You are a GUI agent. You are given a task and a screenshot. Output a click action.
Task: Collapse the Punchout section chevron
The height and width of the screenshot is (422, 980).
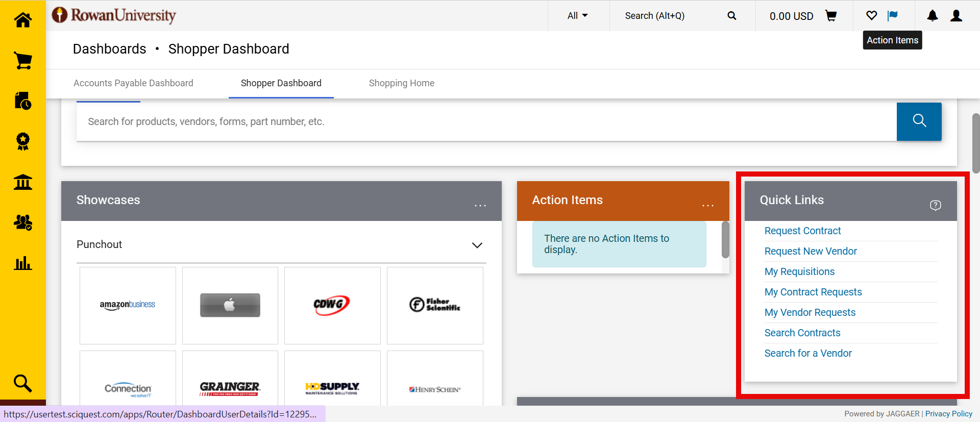tap(477, 245)
